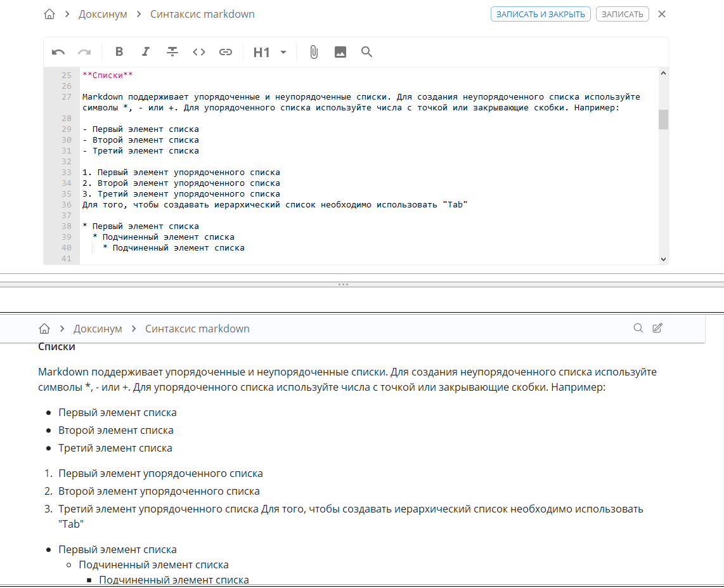Click the home icon in the top breadcrumb
This screenshot has width=724, height=588.
pos(49,13)
